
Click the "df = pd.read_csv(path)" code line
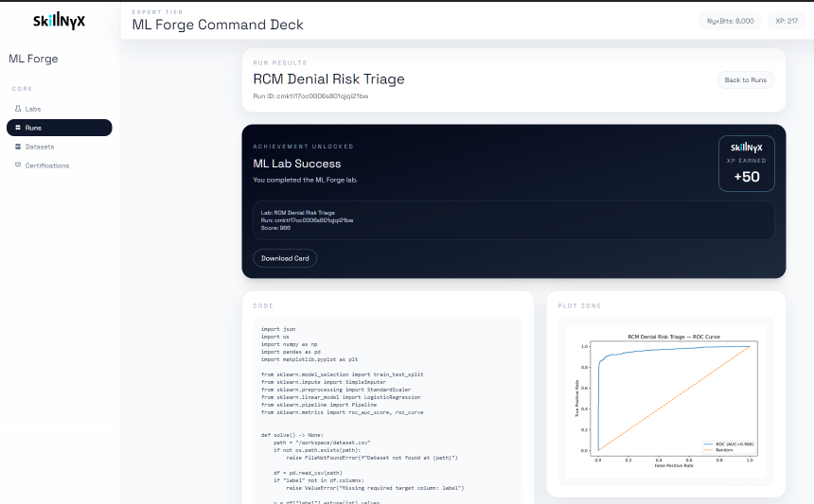tap(308, 473)
